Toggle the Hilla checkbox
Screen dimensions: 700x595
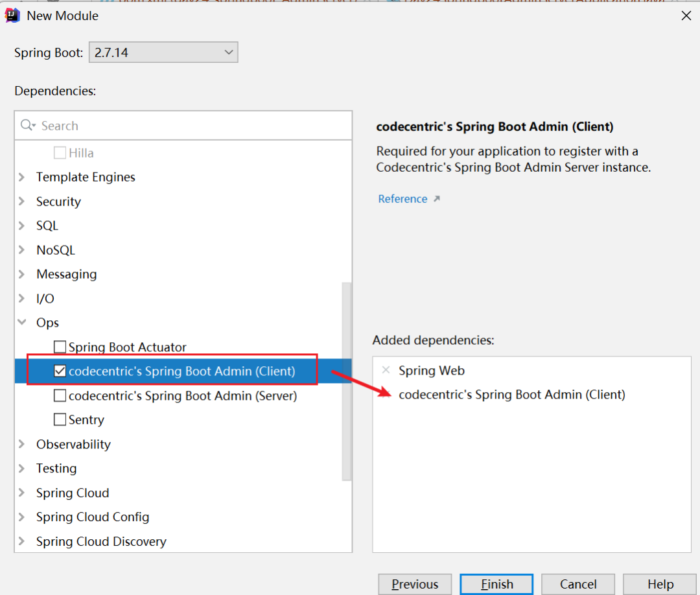click(x=60, y=153)
